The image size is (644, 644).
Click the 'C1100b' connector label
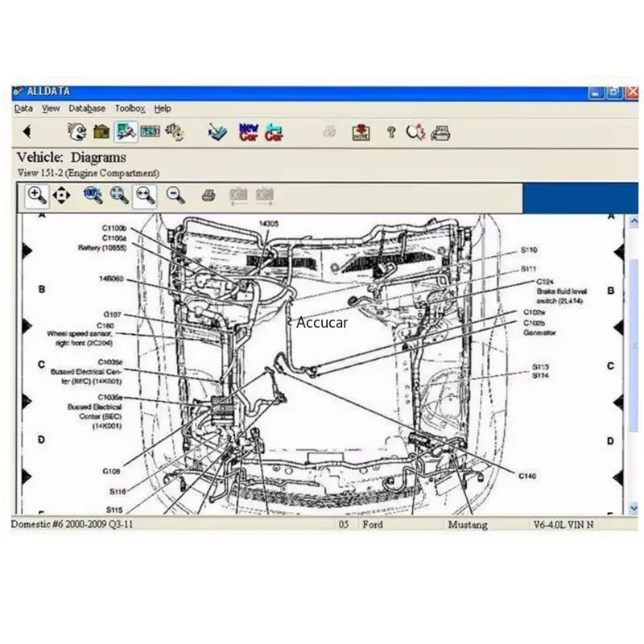tap(114, 228)
